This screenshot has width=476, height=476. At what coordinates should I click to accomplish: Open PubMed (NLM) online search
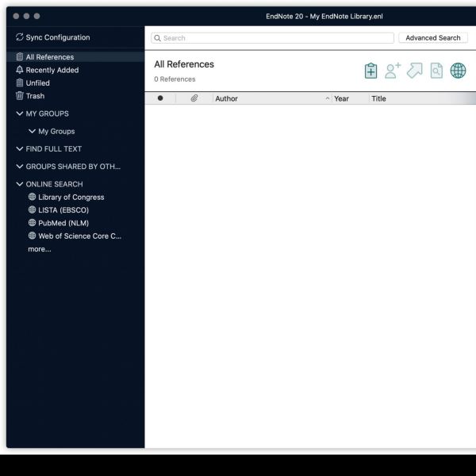63,223
